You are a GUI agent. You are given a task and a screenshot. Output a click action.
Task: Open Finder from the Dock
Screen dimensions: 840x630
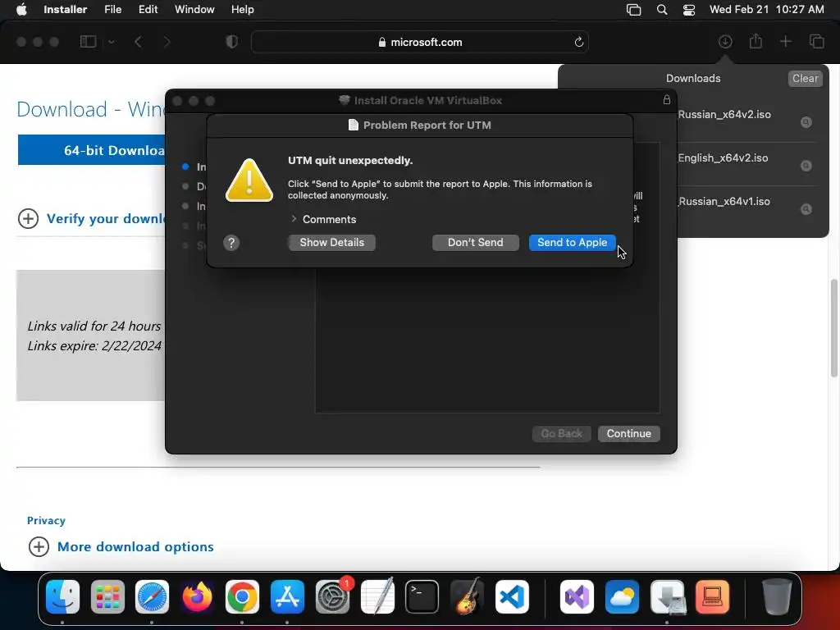coord(62,596)
